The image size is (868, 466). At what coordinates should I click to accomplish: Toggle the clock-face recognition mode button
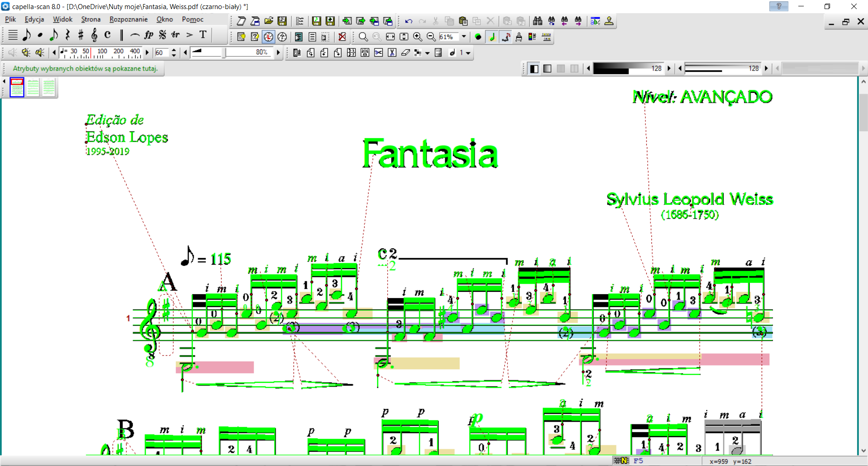(x=269, y=37)
